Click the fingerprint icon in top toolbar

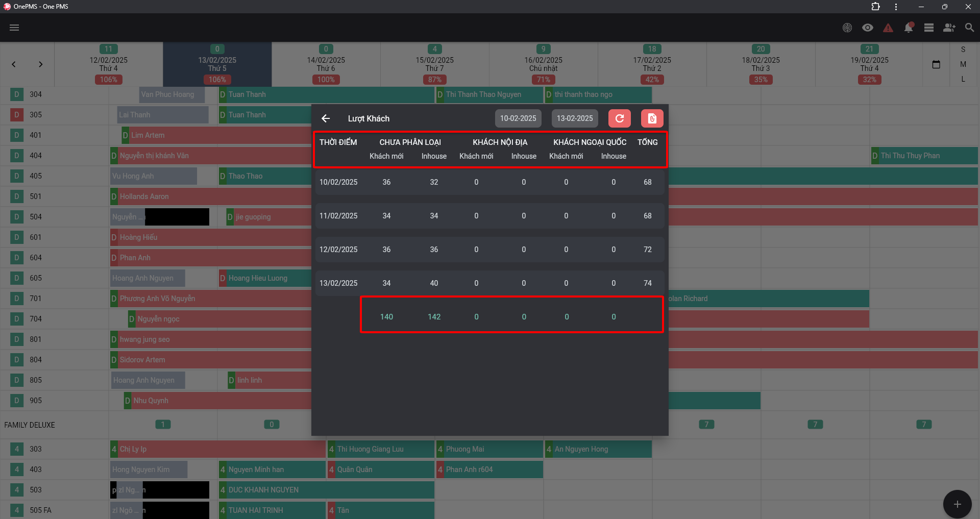847,28
